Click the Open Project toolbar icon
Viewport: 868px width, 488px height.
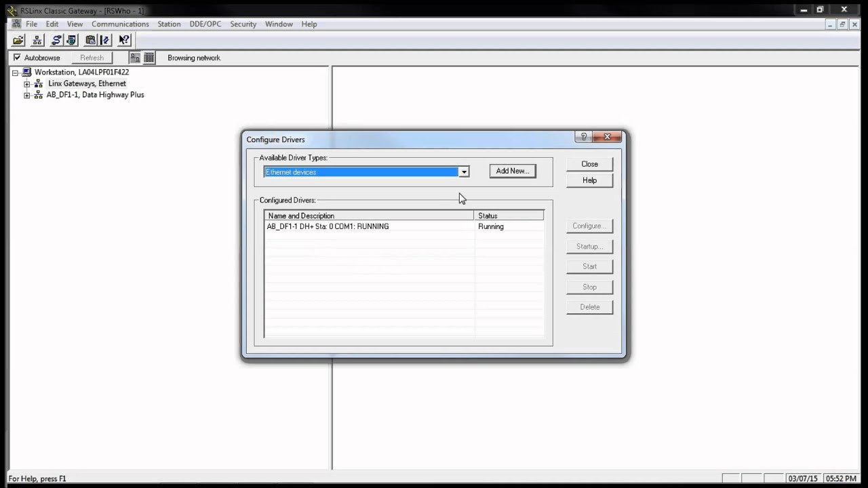tap(18, 40)
